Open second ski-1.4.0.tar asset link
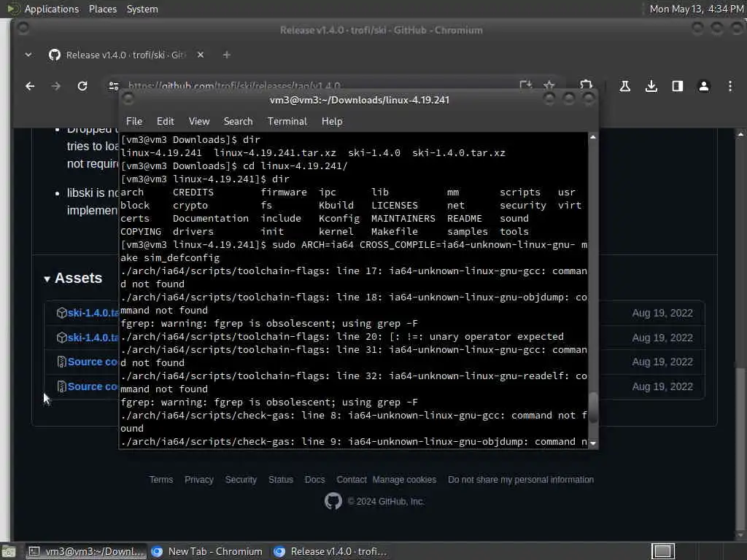Viewport: 747px width, 560px height. [93, 338]
